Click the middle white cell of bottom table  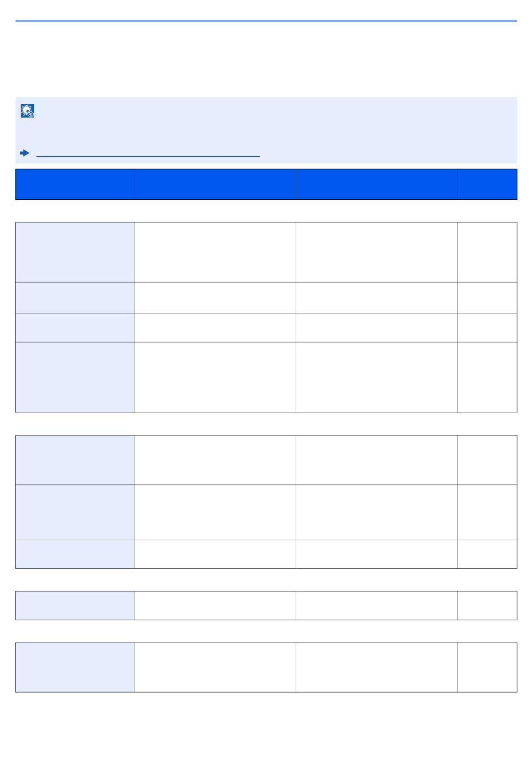[x=377, y=667]
